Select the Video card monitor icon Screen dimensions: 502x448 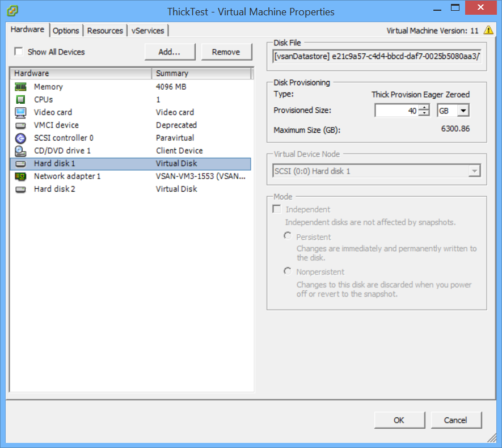(x=20, y=112)
